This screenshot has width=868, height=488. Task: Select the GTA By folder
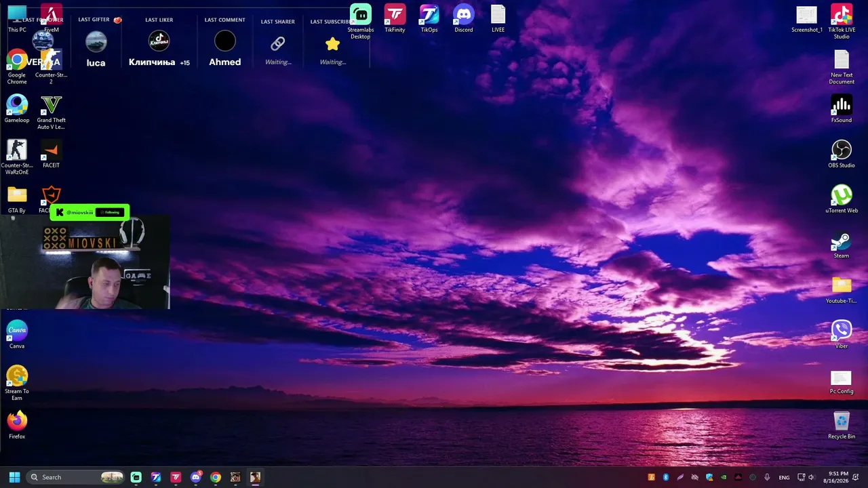coord(17,199)
